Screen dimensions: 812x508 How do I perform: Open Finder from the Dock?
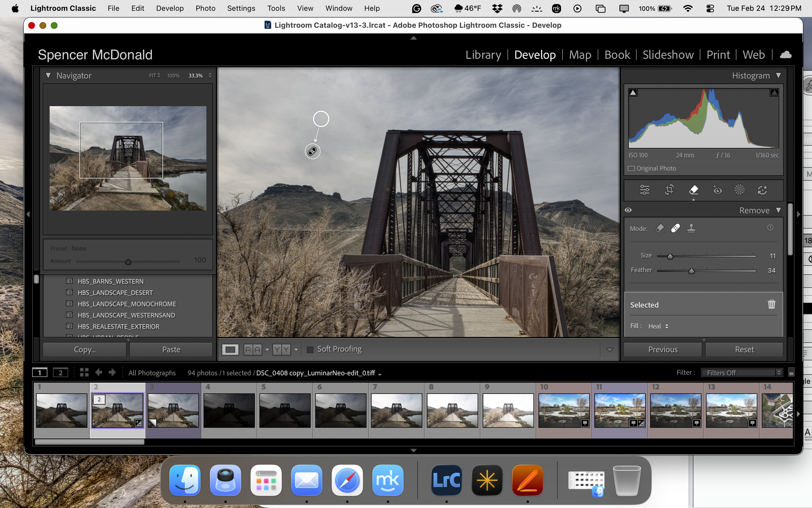click(184, 480)
